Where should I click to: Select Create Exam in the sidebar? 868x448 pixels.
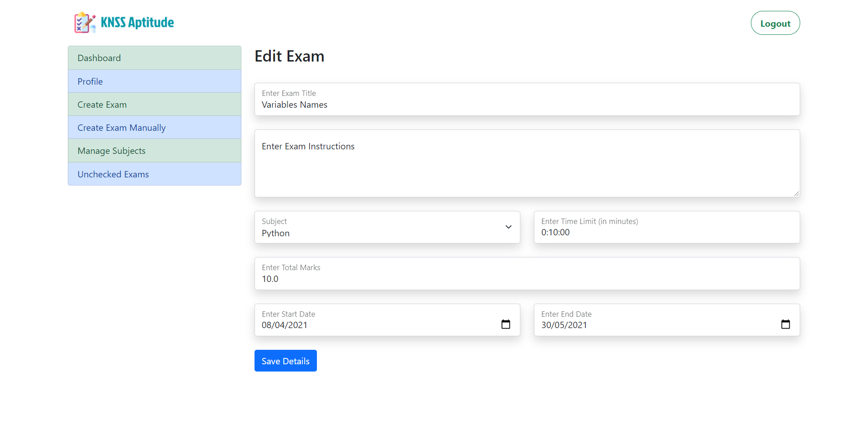pyautogui.click(x=154, y=105)
